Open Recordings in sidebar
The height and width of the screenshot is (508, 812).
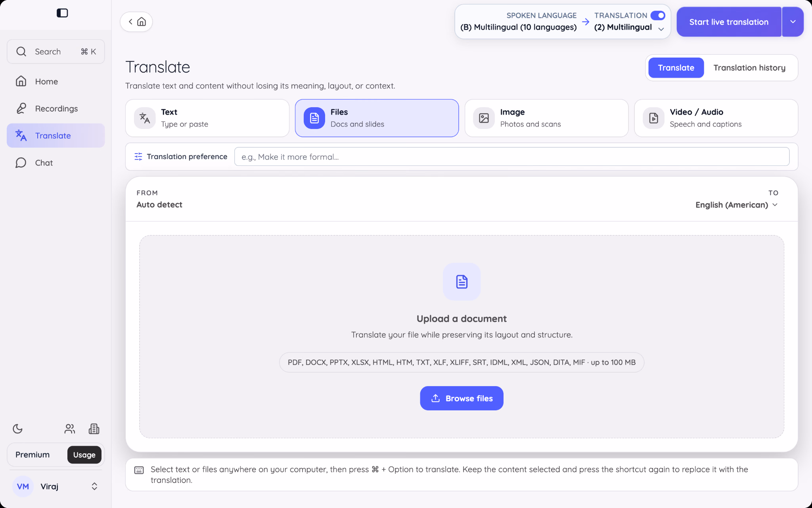coord(56,108)
